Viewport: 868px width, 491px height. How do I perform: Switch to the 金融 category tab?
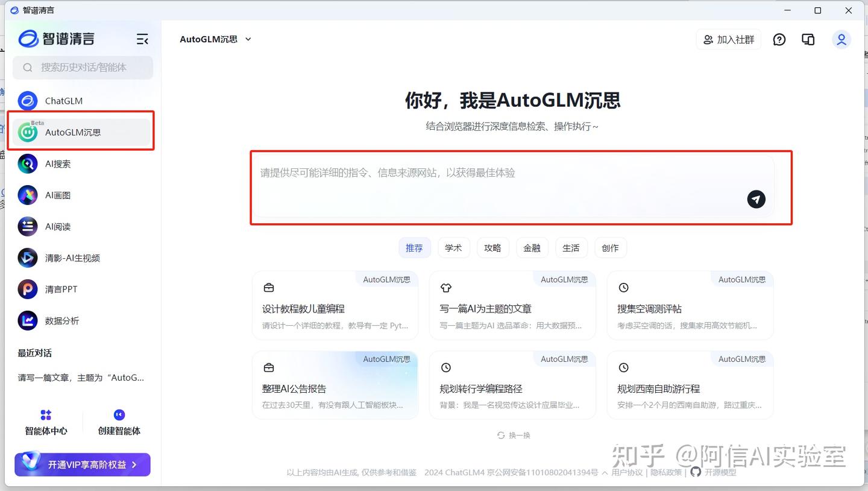pos(532,247)
